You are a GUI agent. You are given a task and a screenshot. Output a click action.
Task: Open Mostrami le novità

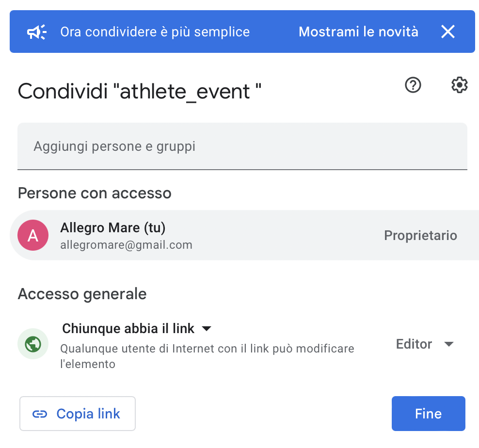click(x=358, y=32)
